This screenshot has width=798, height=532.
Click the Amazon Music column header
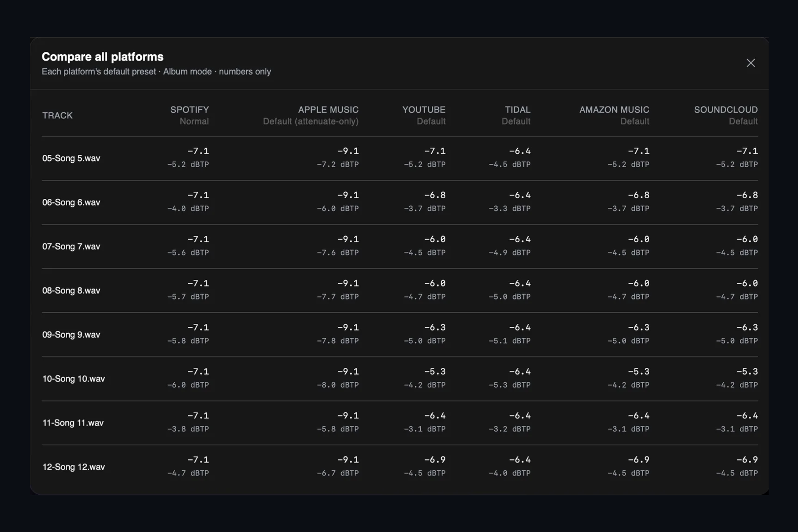614,110
